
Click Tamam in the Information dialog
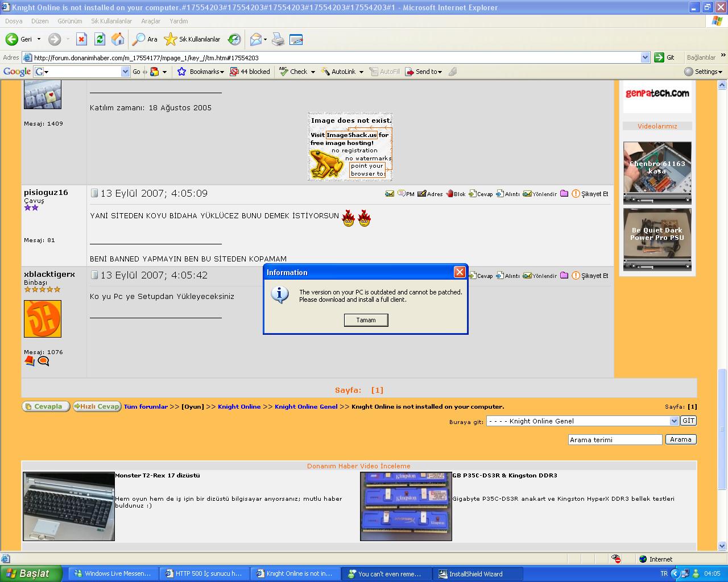pyautogui.click(x=366, y=320)
